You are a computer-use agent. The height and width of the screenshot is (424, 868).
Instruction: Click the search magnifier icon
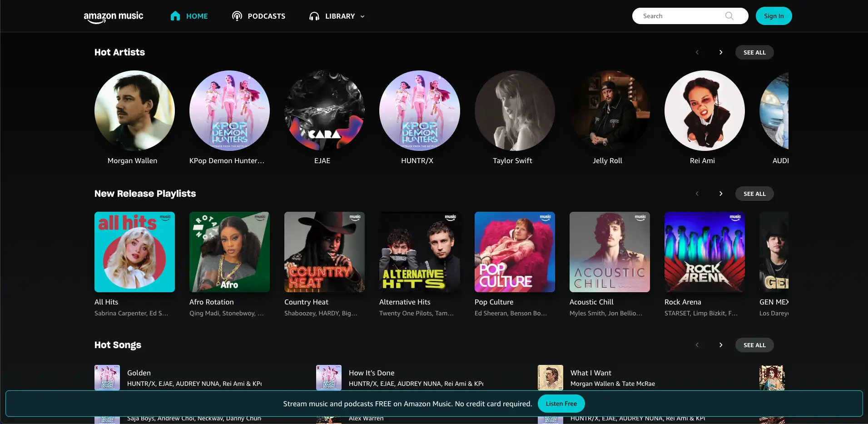(729, 16)
